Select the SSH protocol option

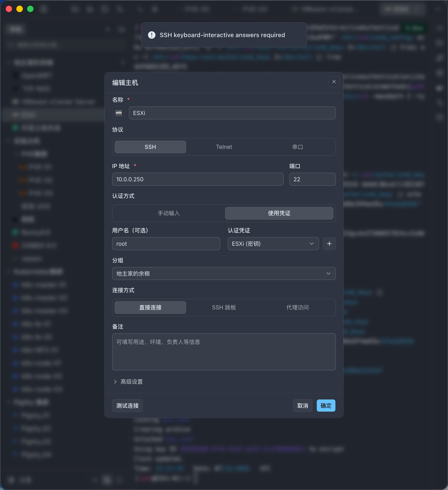tap(150, 147)
